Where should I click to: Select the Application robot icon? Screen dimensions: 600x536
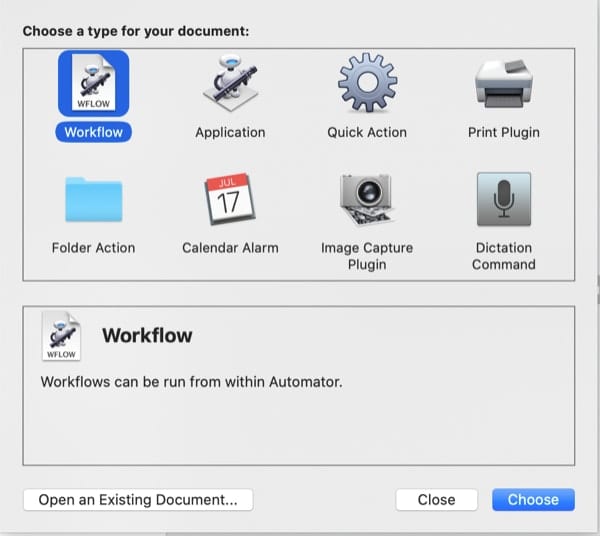coord(230,84)
